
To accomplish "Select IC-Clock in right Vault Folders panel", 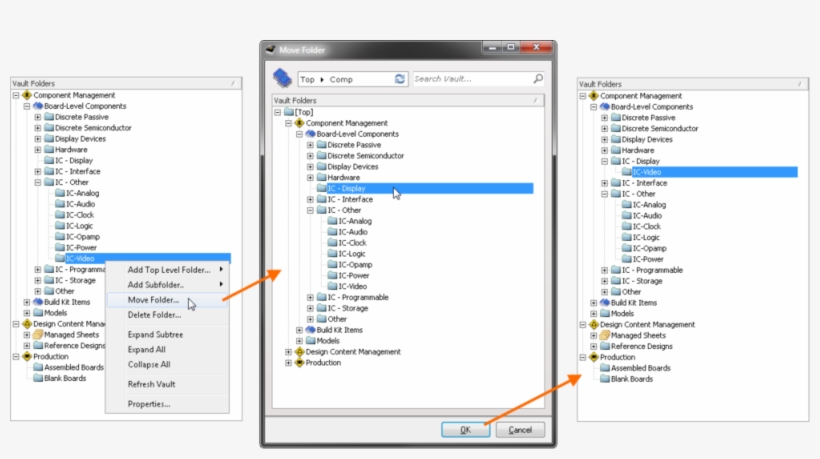I will point(647,227).
